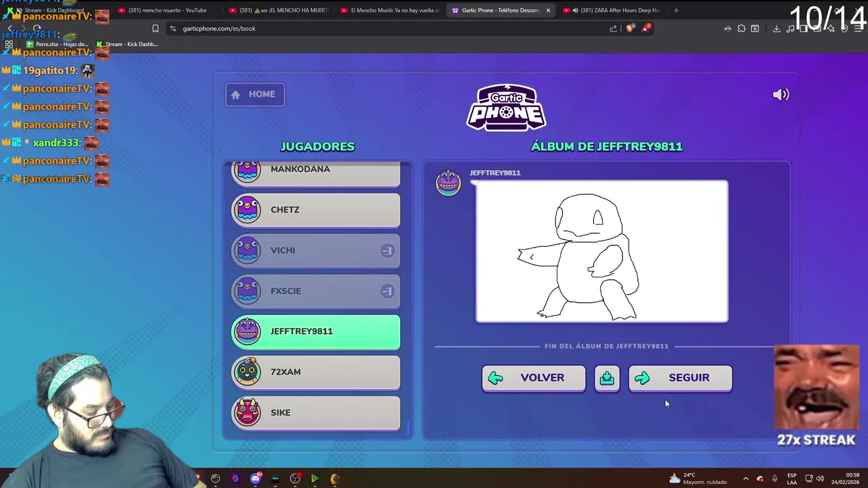Select player 72XAM in list
Screen dimensions: 868x488
click(x=316, y=372)
